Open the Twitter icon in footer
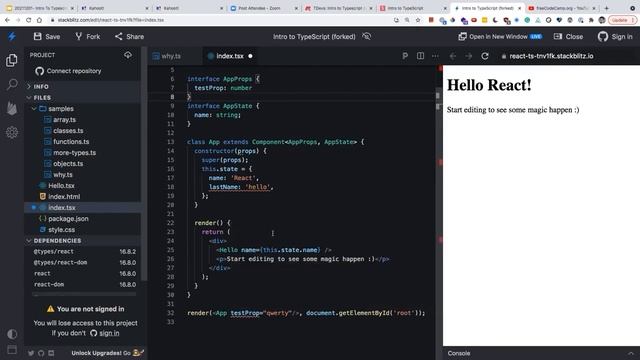The image size is (640, 360). 31,353
